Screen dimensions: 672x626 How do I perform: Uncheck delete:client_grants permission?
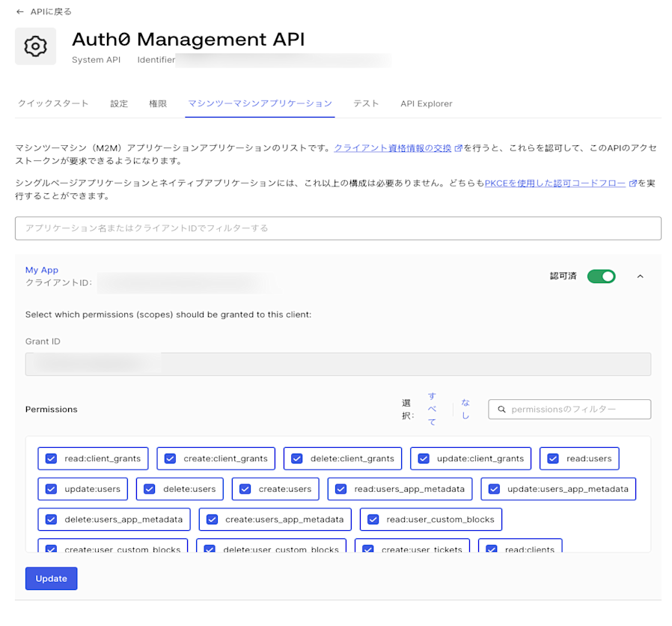[x=297, y=459]
